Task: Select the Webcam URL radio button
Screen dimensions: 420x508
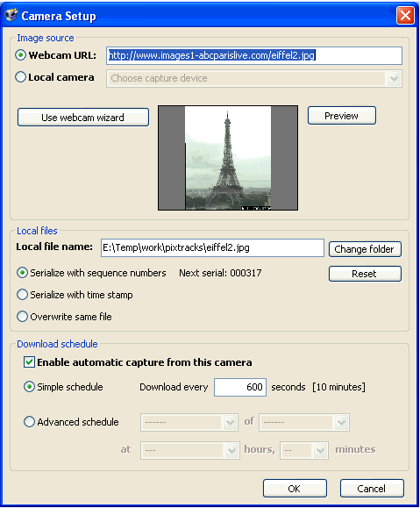Action: pos(21,55)
